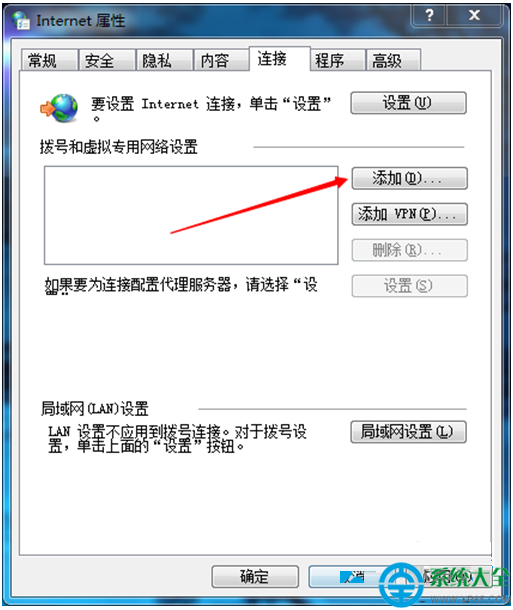Viewport: 513px width, 610px height.
Task: Click the 添加 VPN(P)... button
Action: 410,214
